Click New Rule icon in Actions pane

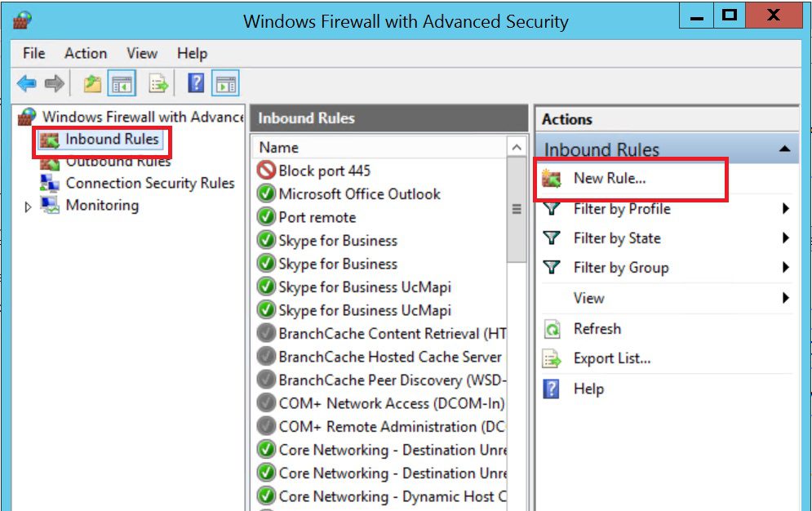click(552, 179)
